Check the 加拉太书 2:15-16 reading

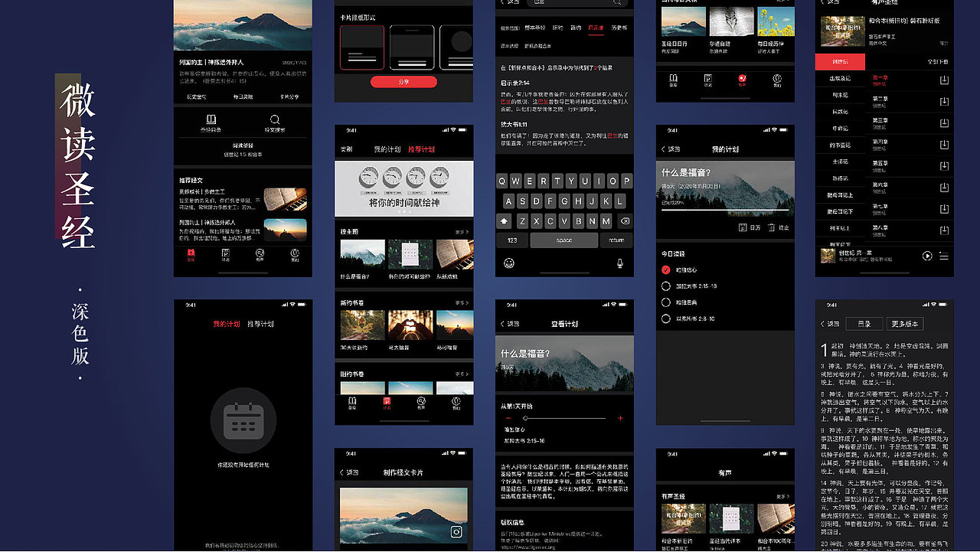click(665, 286)
